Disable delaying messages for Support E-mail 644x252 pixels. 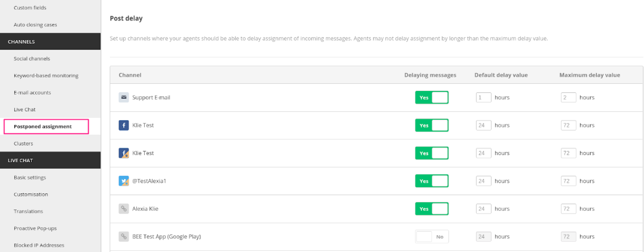click(432, 98)
